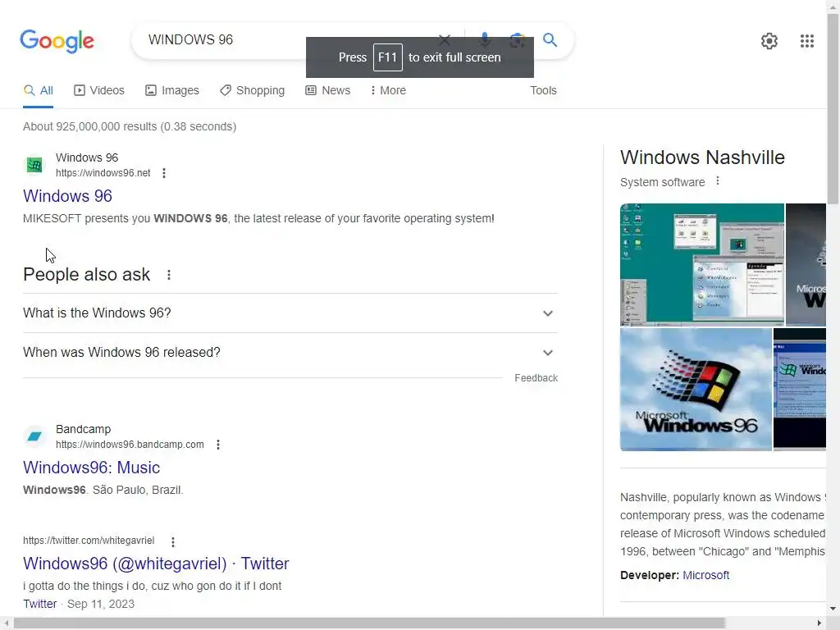The image size is (840, 630).
Task: Switch to the Images tab
Action: (172, 90)
